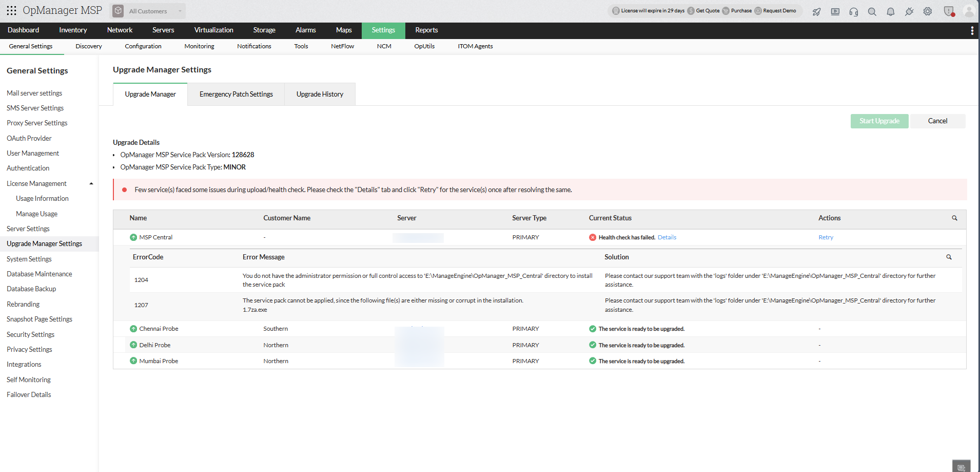Viewport: 980px width, 472px height.
Task: Select the Upgrade Manager tab
Action: point(150,95)
